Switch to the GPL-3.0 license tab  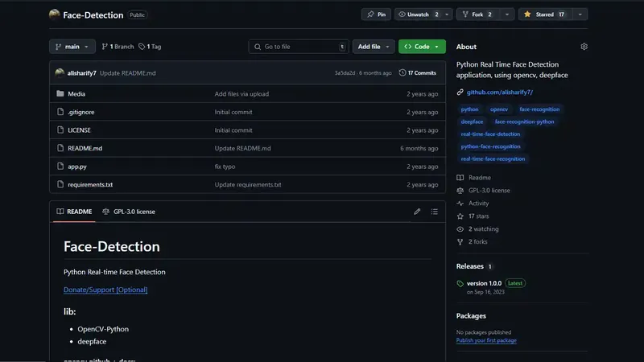(x=129, y=212)
